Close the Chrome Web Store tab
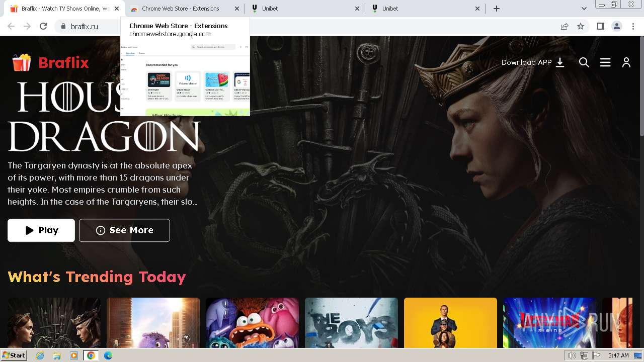Screen dimensions: 644x362 237,9
